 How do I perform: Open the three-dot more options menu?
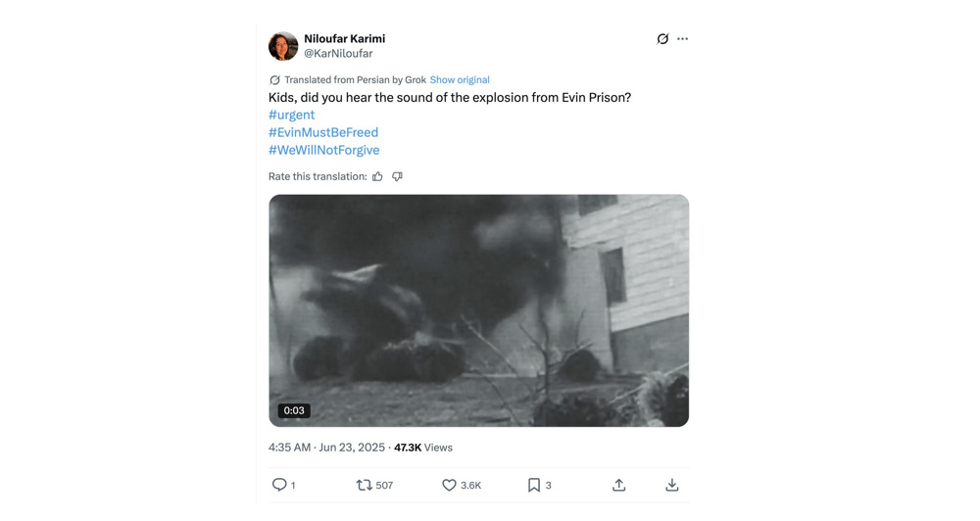(683, 39)
